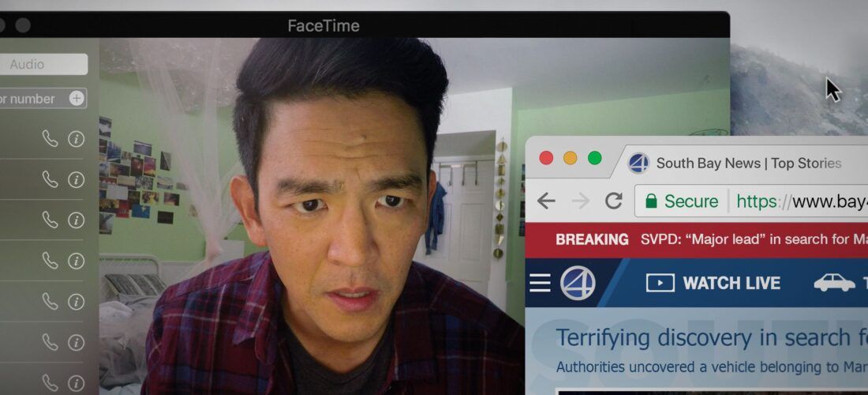Show info for the second FaceTime contact row
Screen dimensions: 868x395
coord(76,179)
